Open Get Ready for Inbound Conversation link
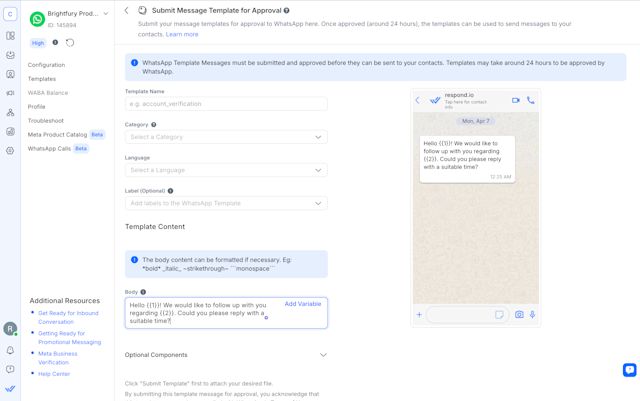640x401 pixels. (68, 317)
